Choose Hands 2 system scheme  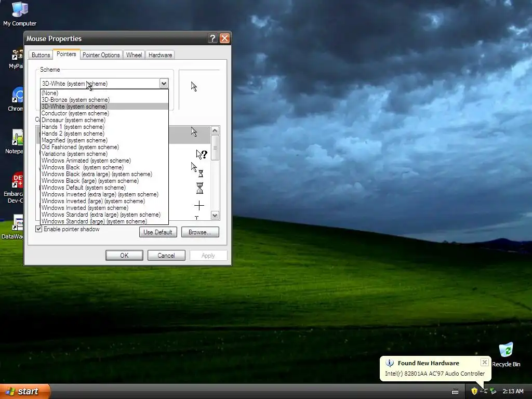[x=104, y=134]
